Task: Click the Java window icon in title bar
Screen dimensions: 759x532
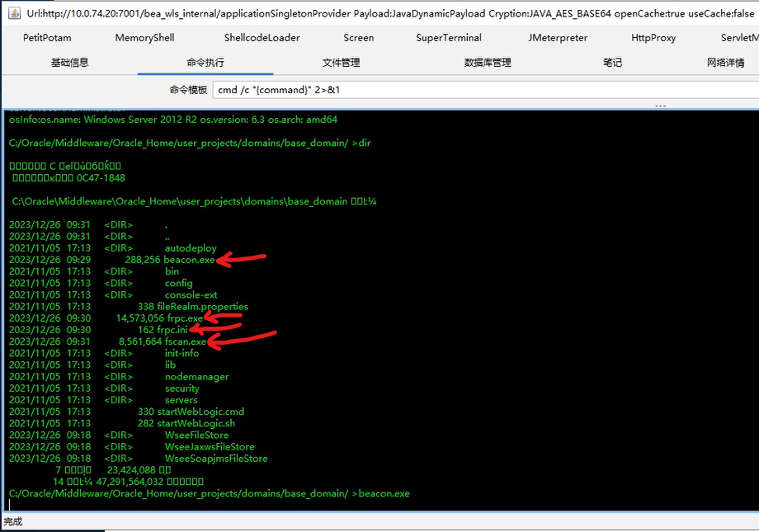Action: (15, 13)
